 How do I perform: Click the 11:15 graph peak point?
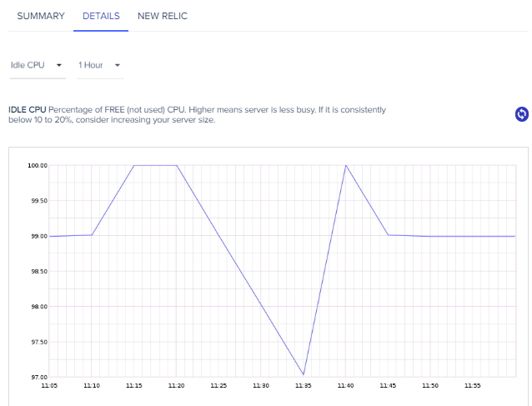(x=134, y=166)
